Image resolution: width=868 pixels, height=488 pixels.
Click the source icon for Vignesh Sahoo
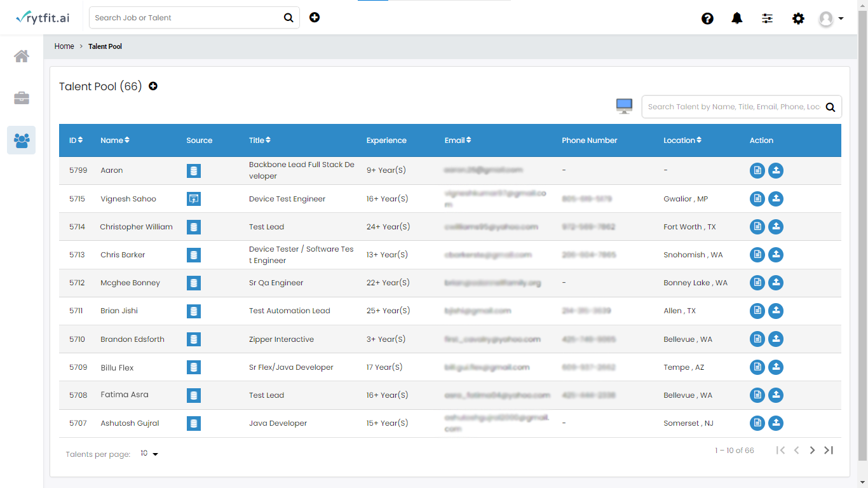click(x=194, y=199)
